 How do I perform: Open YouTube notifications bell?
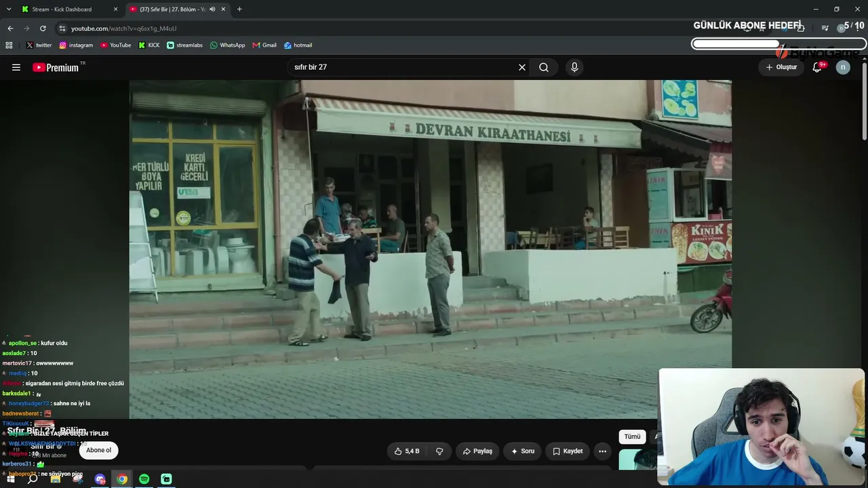tap(817, 67)
